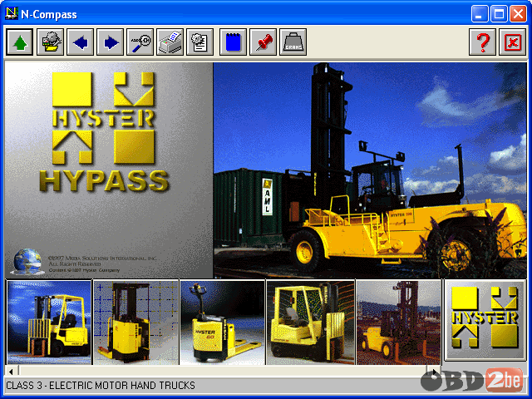
Task: Click the N-Compass title bar app icon
Action: point(12,13)
